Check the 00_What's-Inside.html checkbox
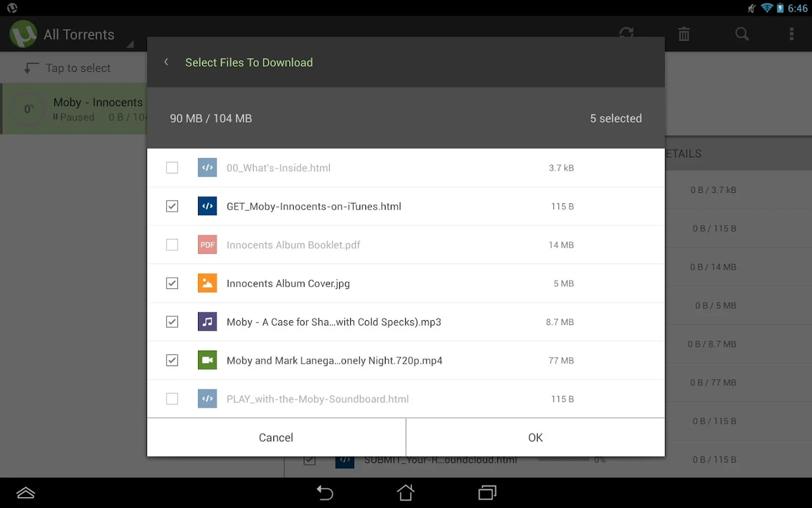Image resolution: width=812 pixels, height=508 pixels. (172, 168)
